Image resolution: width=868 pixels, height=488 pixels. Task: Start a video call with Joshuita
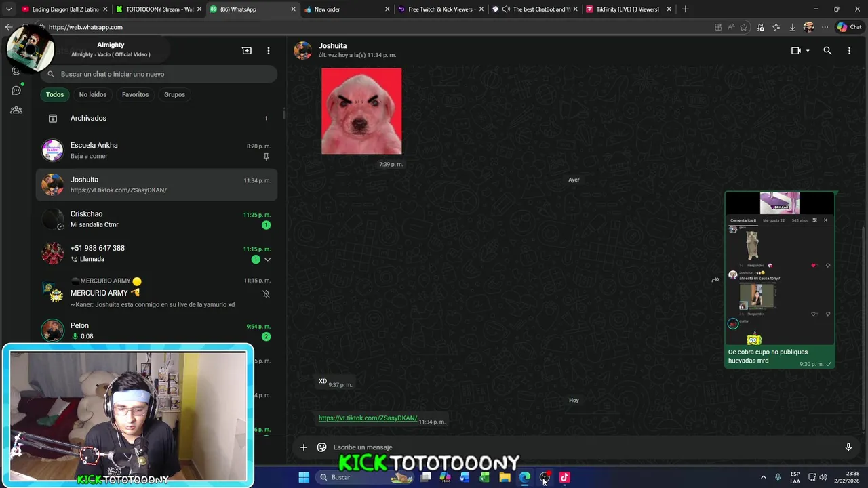pyautogui.click(x=796, y=51)
